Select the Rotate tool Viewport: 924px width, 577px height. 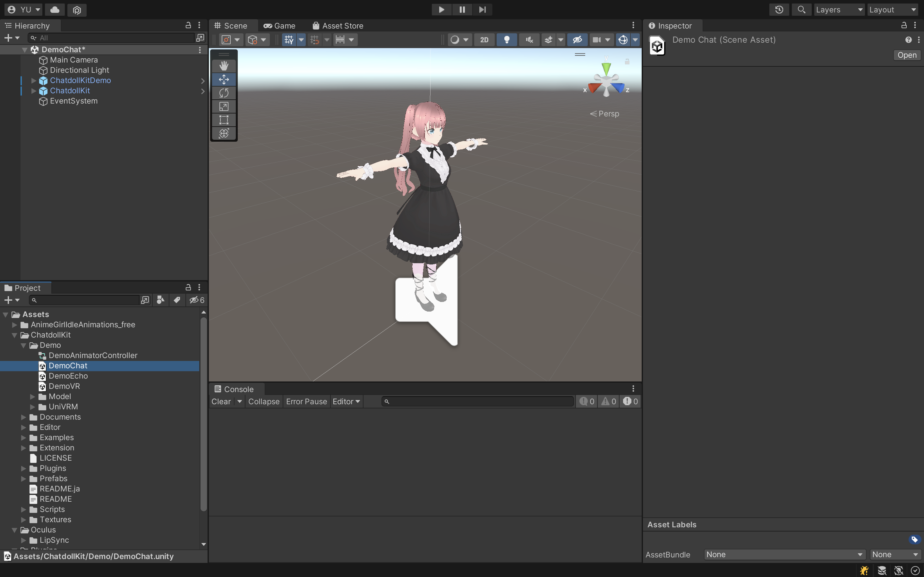point(224,93)
